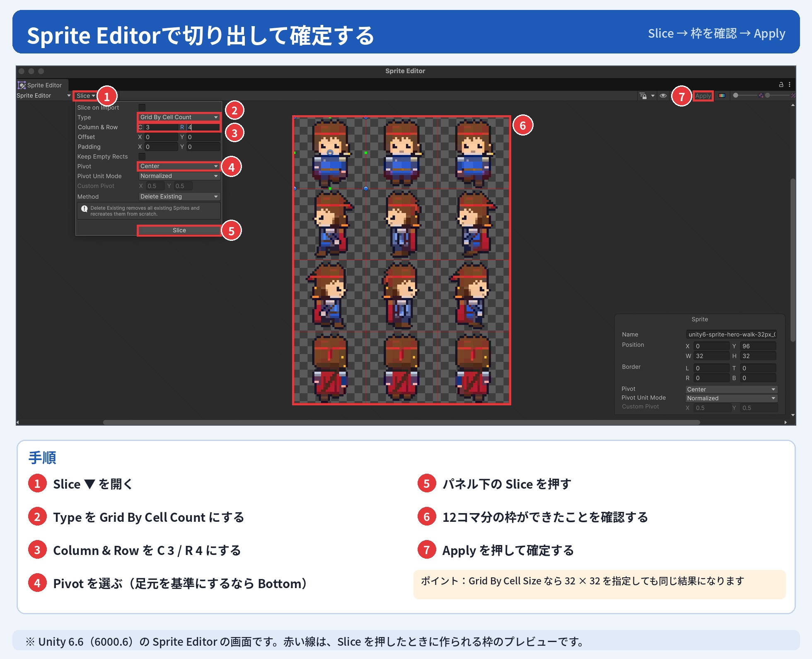This screenshot has width=812, height=659.
Task: Click the Offset X field
Action: click(161, 137)
